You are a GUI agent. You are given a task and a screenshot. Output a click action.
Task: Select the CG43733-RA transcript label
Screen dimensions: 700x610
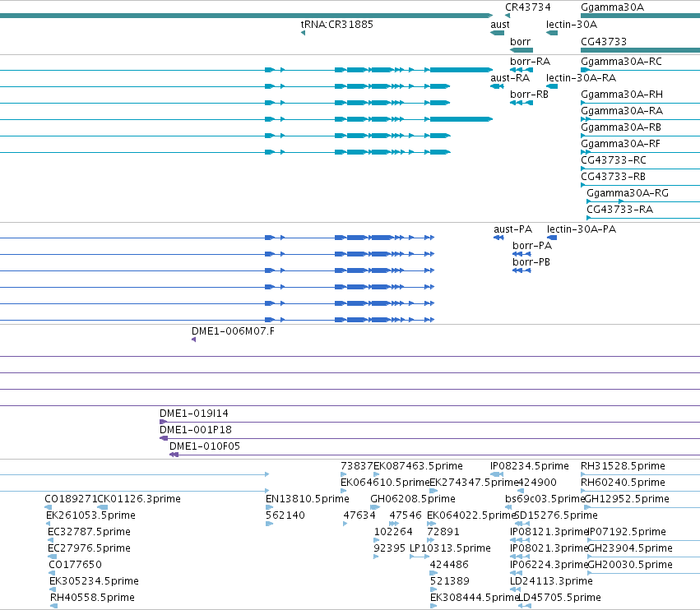click(x=619, y=210)
